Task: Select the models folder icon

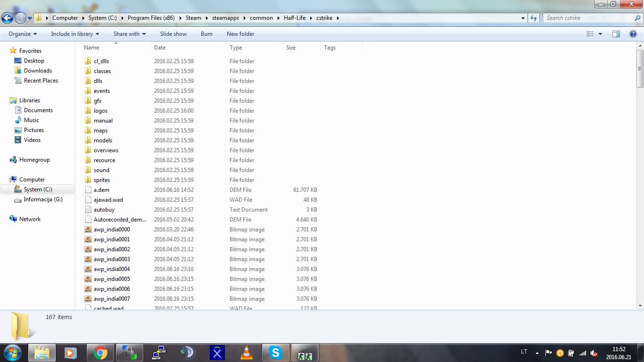Action: (x=88, y=140)
